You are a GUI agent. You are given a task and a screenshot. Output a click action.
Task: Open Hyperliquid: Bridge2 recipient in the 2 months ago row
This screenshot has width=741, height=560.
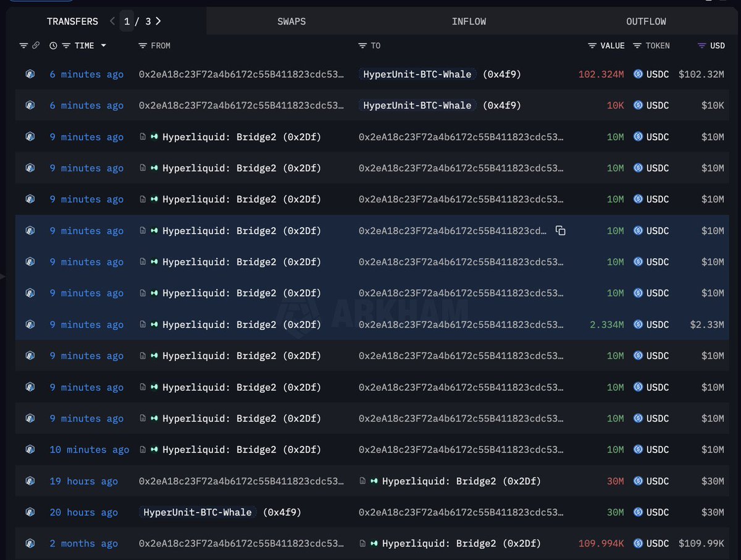coord(461,544)
